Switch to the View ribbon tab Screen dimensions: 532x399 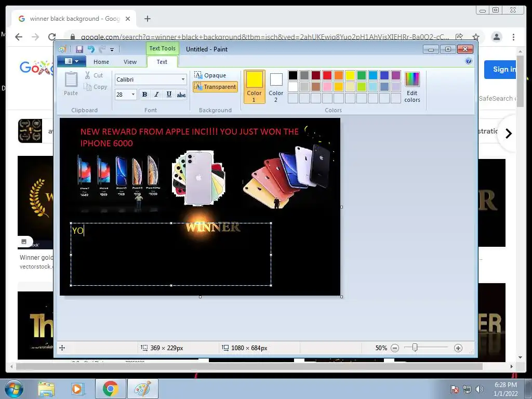click(130, 62)
